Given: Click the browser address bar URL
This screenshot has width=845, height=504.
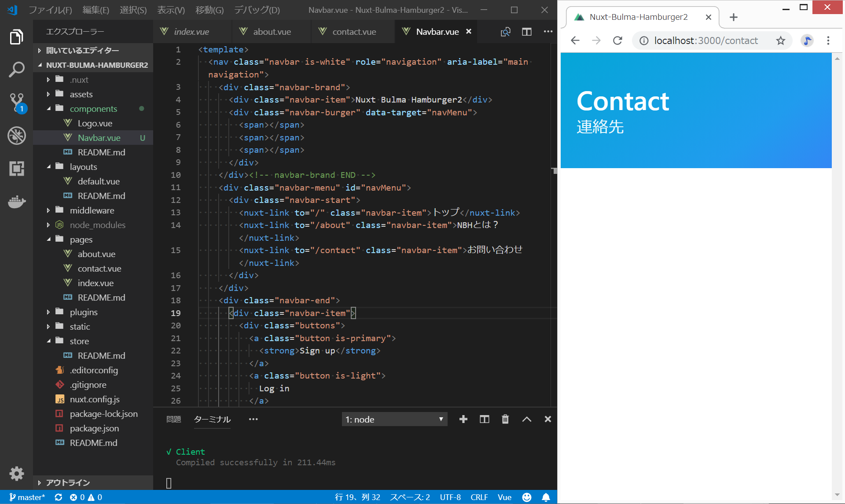Looking at the screenshot, I should point(706,41).
